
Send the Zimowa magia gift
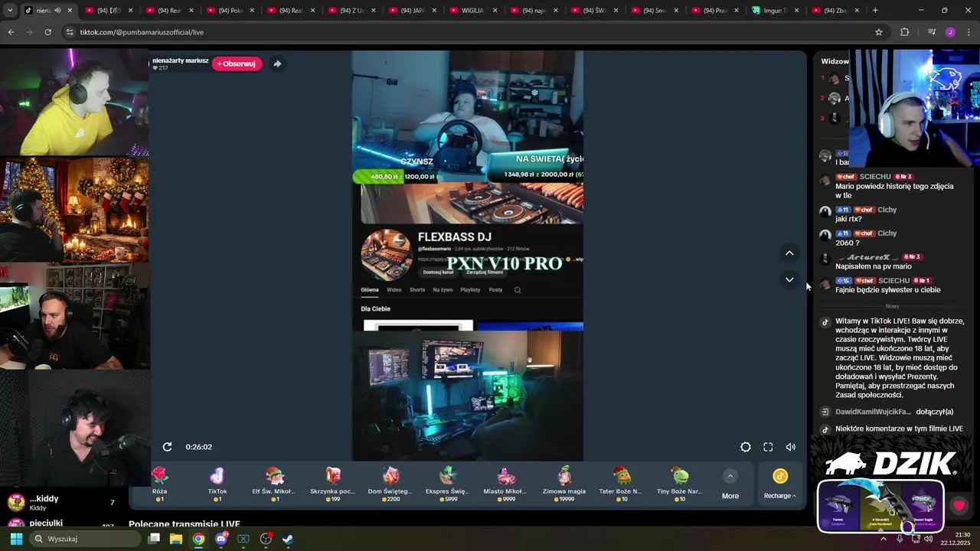(x=564, y=484)
